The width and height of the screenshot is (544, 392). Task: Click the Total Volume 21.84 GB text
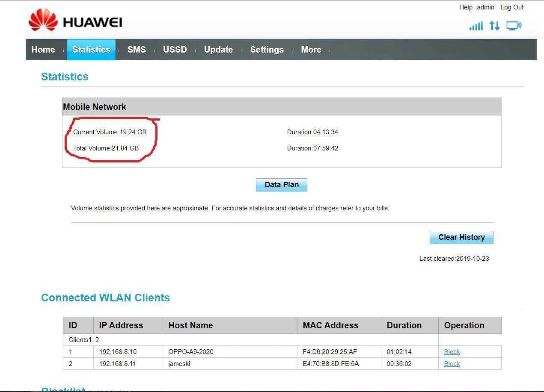pyautogui.click(x=106, y=148)
